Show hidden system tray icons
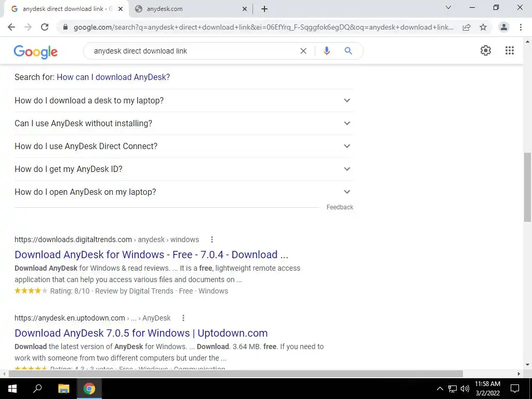 (x=440, y=389)
